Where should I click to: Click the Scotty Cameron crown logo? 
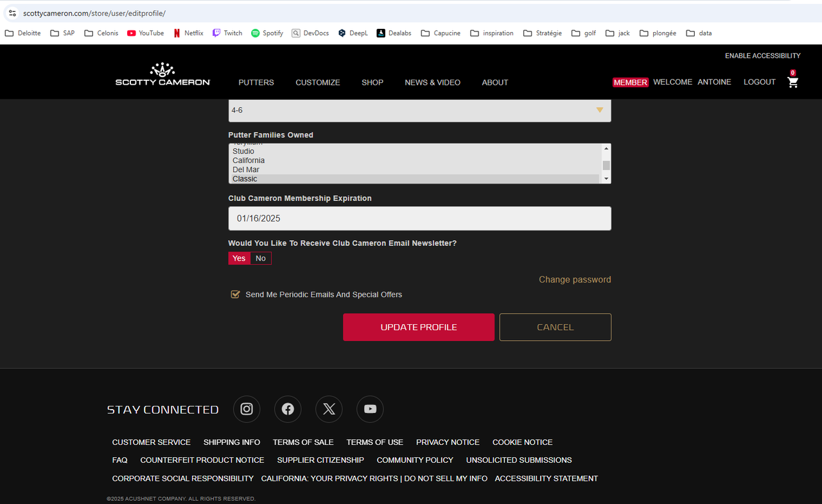(x=162, y=74)
